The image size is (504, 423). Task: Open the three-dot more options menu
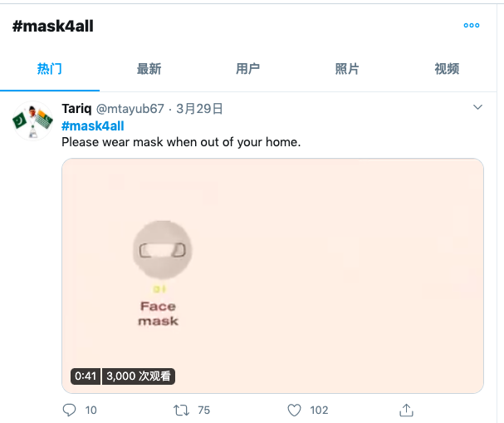click(472, 26)
